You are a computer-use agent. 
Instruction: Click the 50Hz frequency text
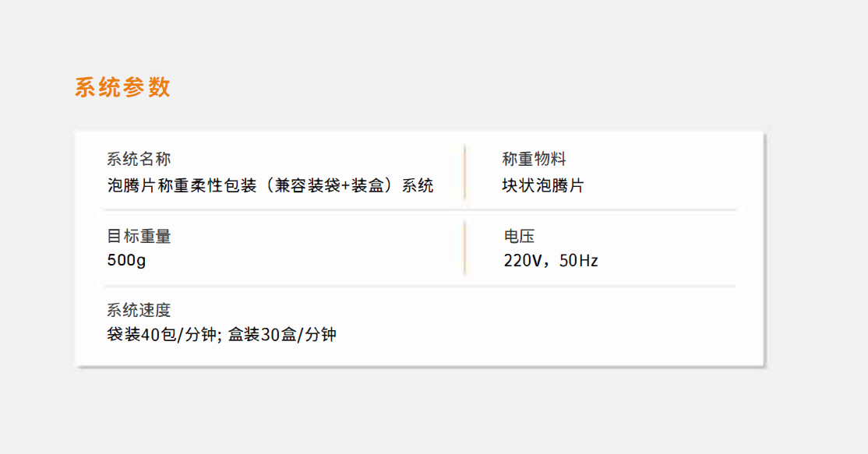(x=578, y=260)
